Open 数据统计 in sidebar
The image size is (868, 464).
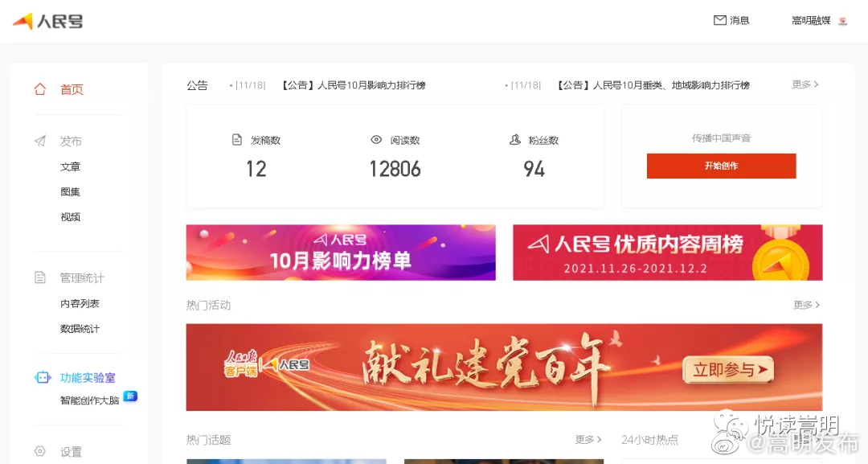point(80,329)
